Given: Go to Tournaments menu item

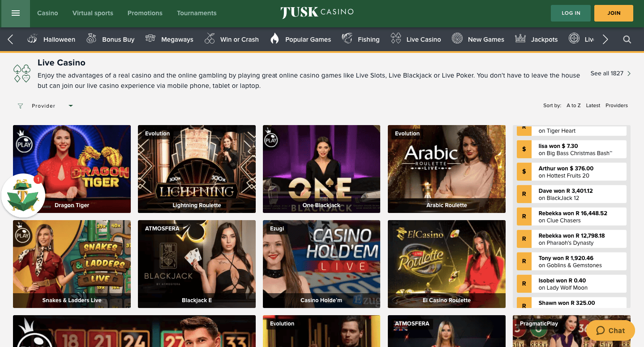Looking at the screenshot, I should (197, 13).
